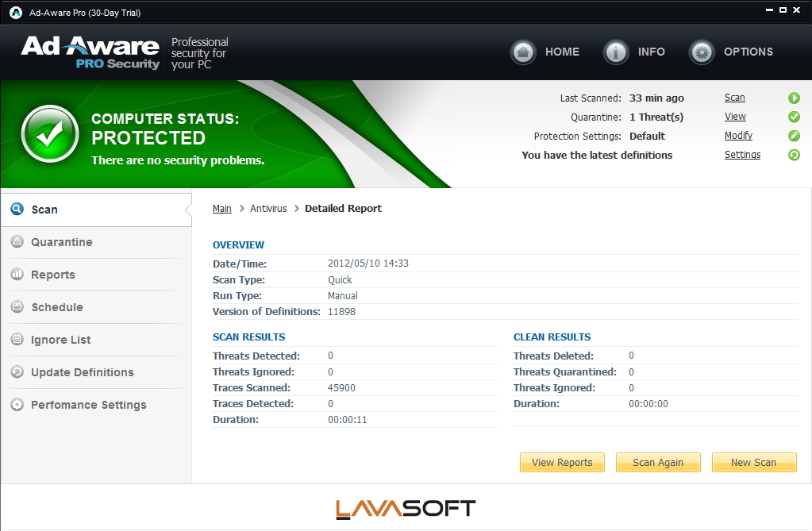Click the Run Type value Manual

pos(342,296)
